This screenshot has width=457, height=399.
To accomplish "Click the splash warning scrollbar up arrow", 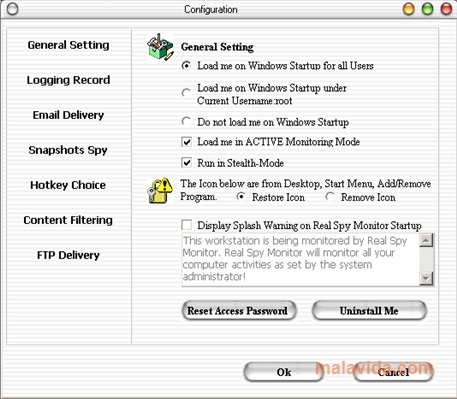I will tap(426, 240).
